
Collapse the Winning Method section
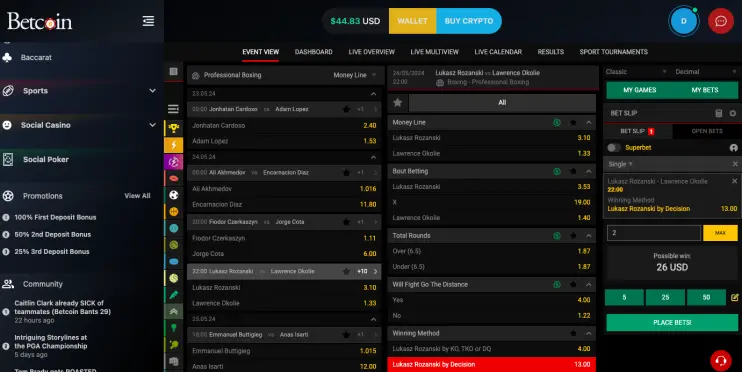pyautogui.click(x=589, y=334)
